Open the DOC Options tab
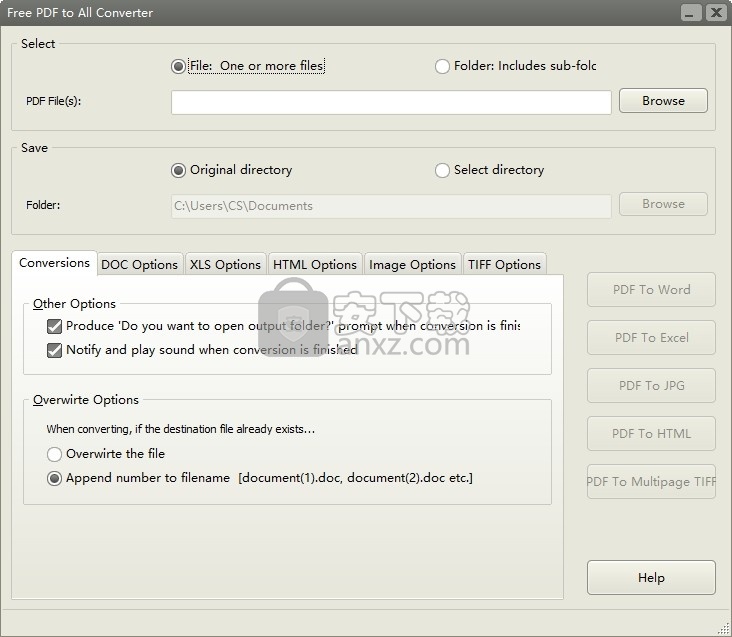The height and width of the screenshot is (637, 732). point(140,265)
